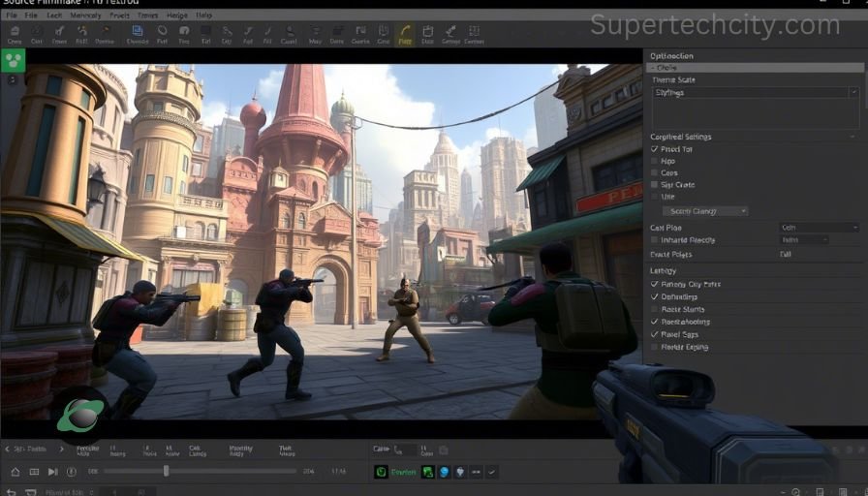
Task: Open the Fruelt menu
Action: (x=119, y=15)
